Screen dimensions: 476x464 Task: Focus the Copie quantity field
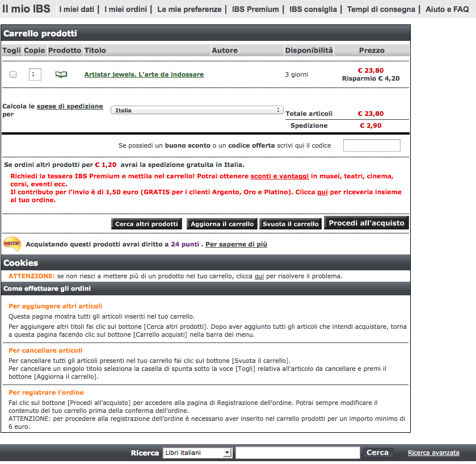pos(35,74)
